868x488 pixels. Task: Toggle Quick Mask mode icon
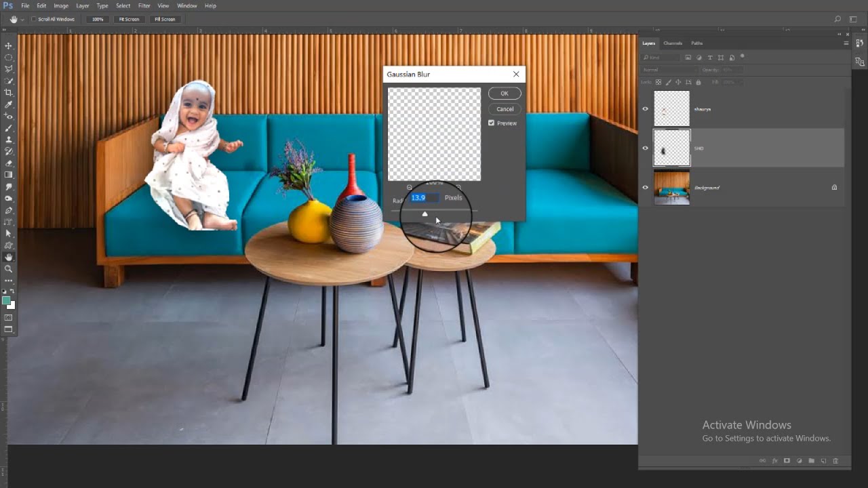click(9, 317)
